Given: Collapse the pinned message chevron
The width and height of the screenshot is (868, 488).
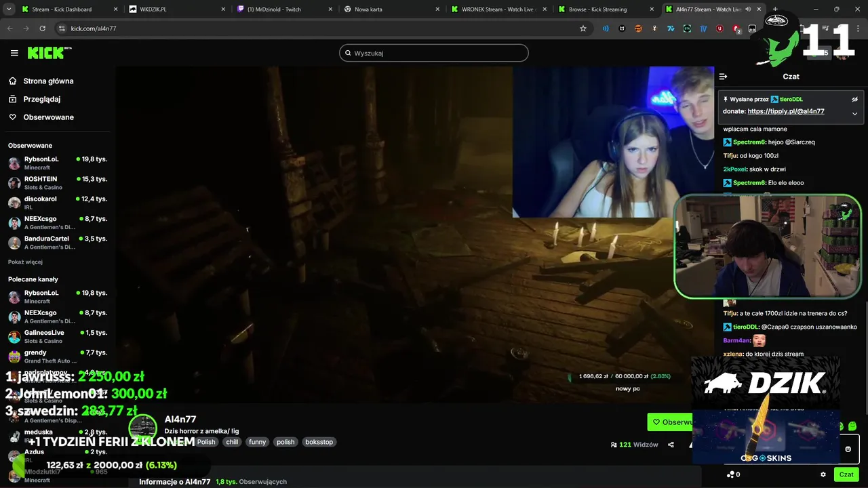Looking at the screenshot, I should tap(854, 114).
